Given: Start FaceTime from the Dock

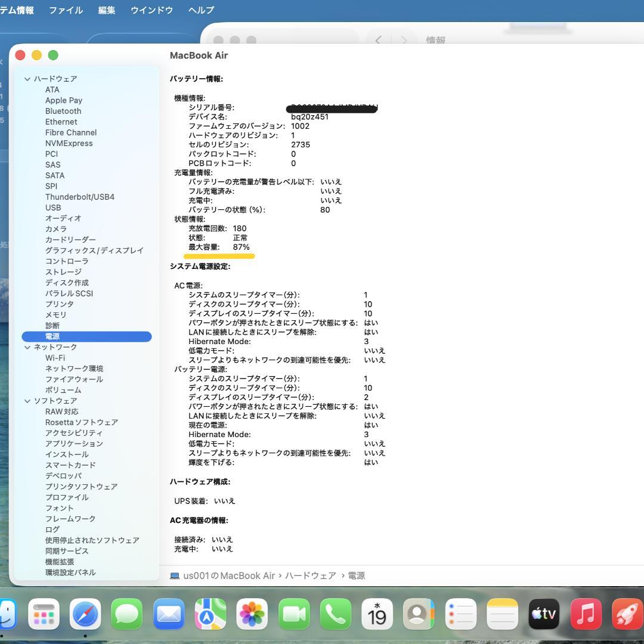Looking at the screenshot, I should coord(294,614).
